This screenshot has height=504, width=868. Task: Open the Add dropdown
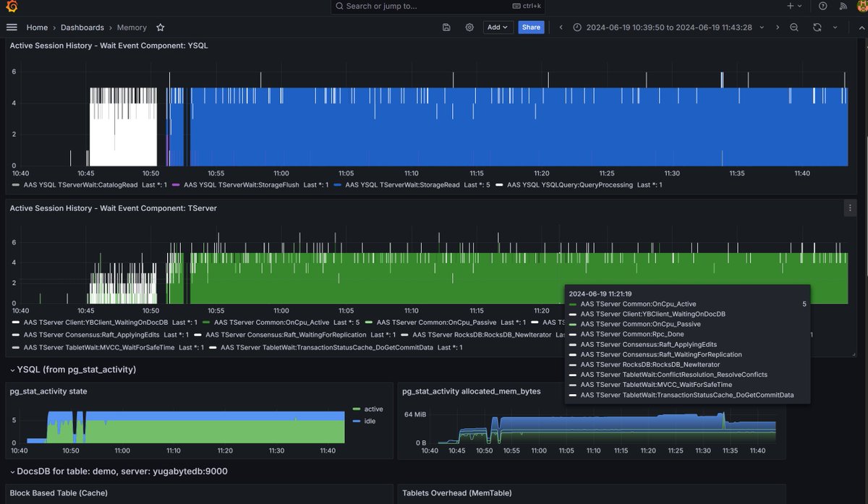(x=498, y=27)
